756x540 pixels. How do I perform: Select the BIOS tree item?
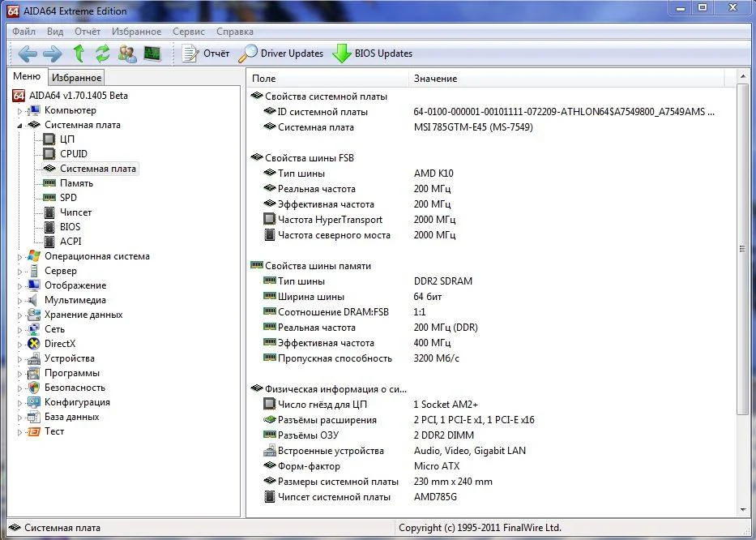70,227
